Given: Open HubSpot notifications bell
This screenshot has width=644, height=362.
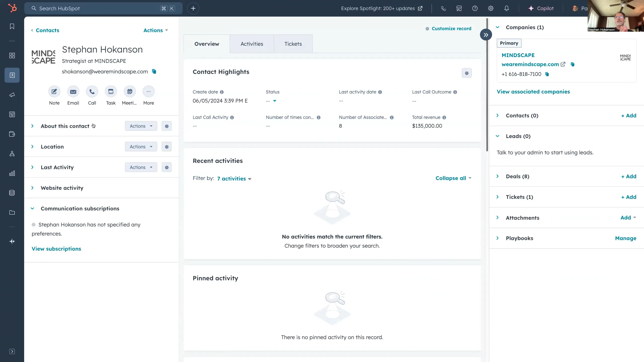Looking at the screenshot, I should pyautogui.click(x=506, y=8).
